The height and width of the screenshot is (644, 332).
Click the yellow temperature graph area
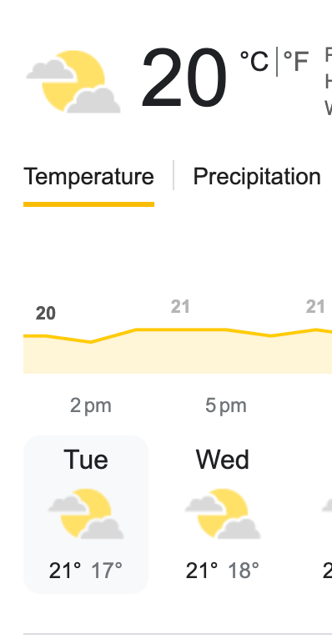pos(178,351)
